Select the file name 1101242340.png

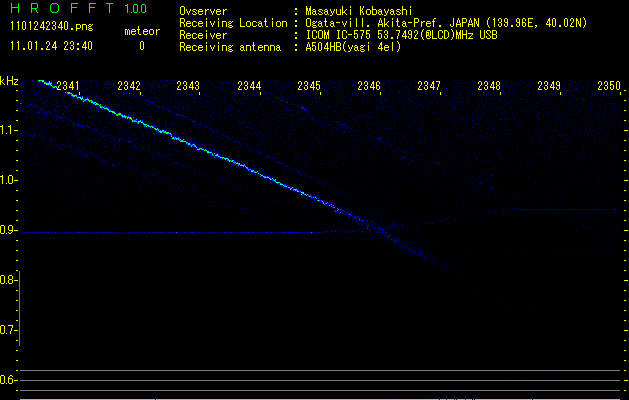coord(52,27)
